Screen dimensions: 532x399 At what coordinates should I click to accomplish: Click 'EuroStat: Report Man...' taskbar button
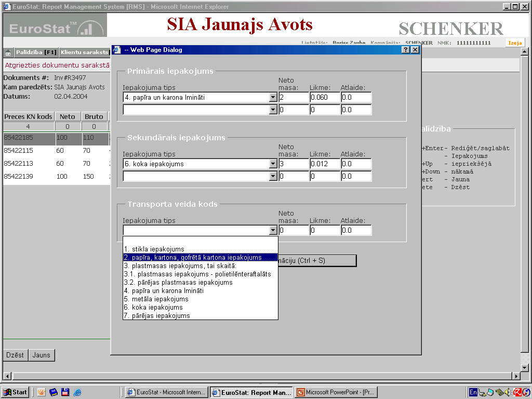coord(251,392)
